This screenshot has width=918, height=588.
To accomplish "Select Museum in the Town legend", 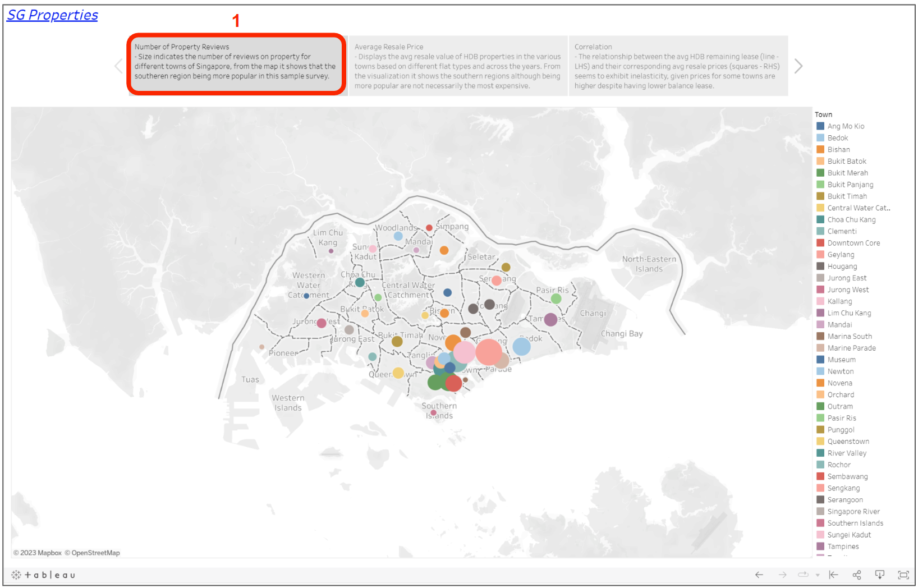I will pyautogui.click(x=841, y=360).
